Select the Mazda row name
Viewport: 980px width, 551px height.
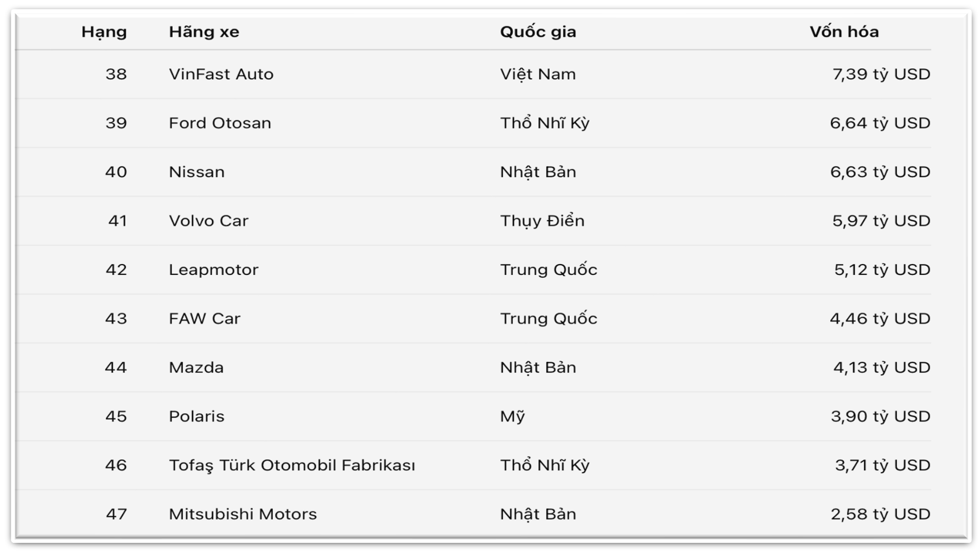196,367
